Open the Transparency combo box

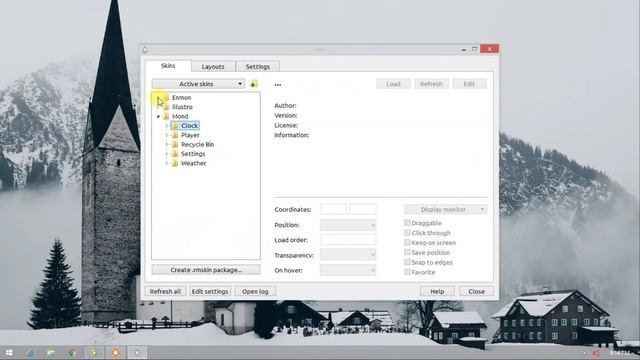pyautogui.click(x=348, y=255)
